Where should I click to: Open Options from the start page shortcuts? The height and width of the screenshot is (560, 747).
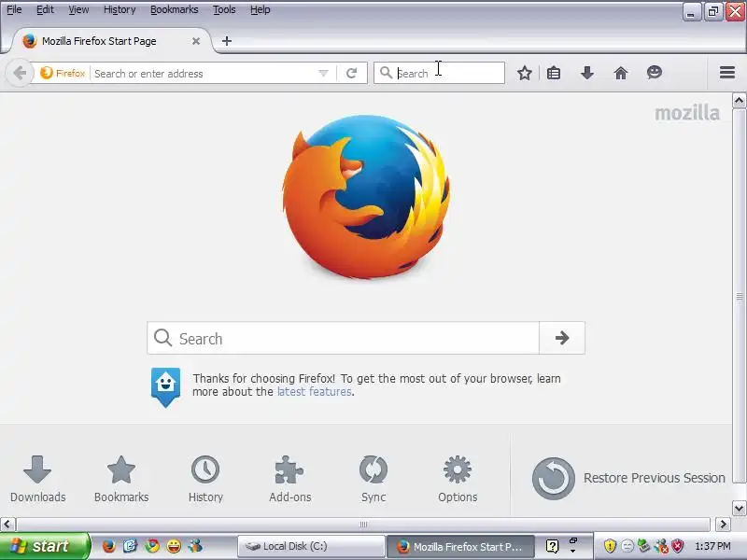point(458,479)
